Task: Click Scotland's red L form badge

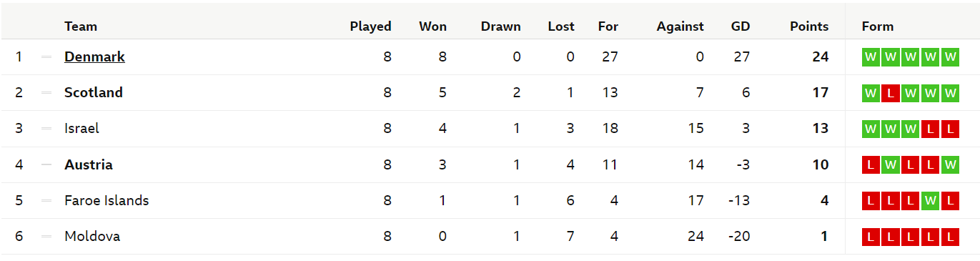Action: point(891,93)
